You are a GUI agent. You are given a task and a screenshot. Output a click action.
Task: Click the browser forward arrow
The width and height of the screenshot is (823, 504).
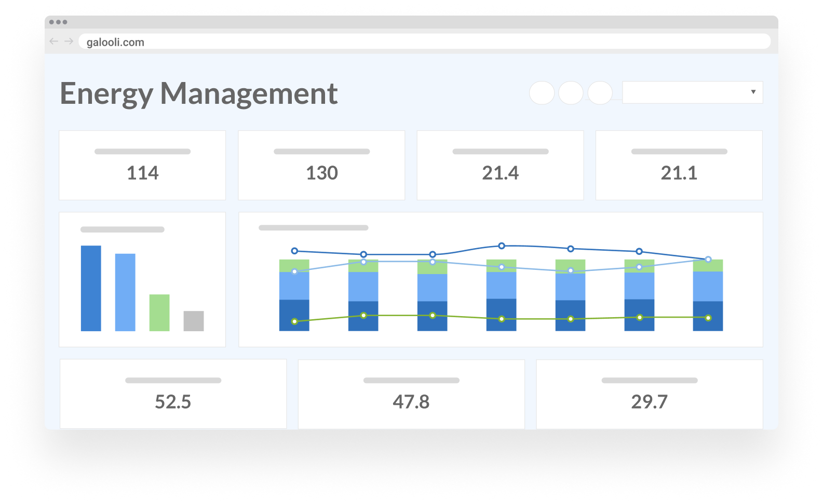point(69,42)
